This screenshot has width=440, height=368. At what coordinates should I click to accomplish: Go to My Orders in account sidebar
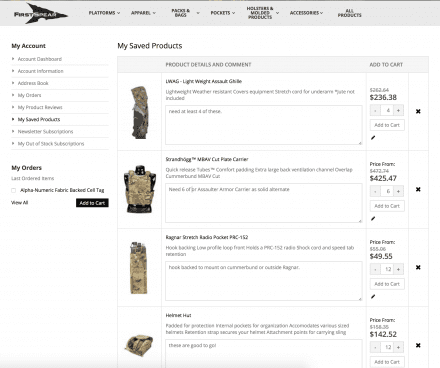point(29,95)
